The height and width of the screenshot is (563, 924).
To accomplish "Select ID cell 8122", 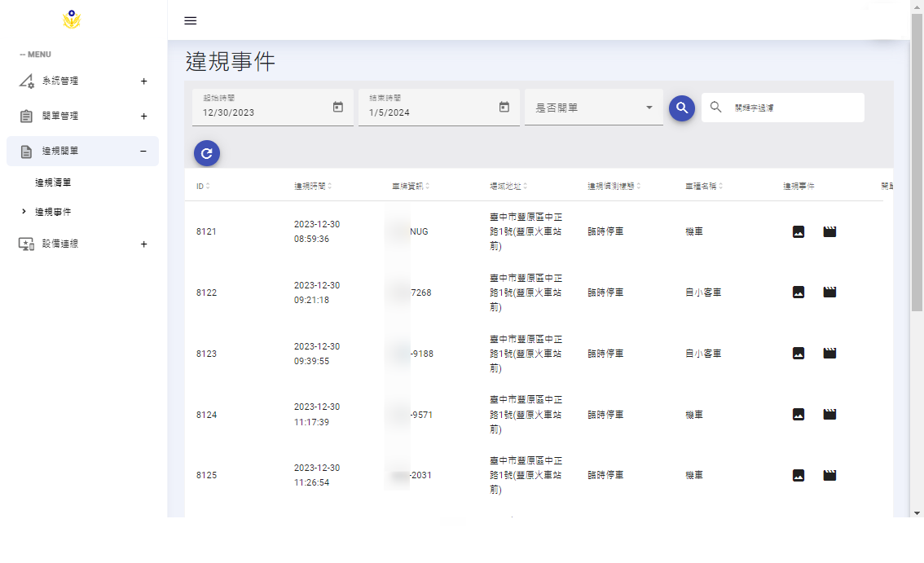I will (206, 292).
